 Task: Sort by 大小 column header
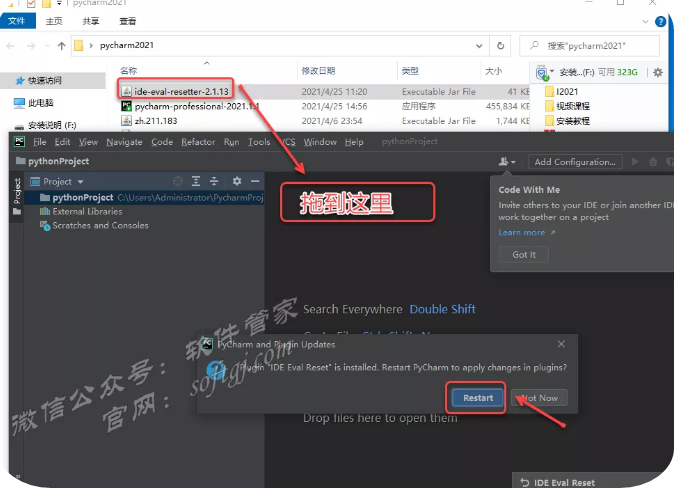point(494,71)
